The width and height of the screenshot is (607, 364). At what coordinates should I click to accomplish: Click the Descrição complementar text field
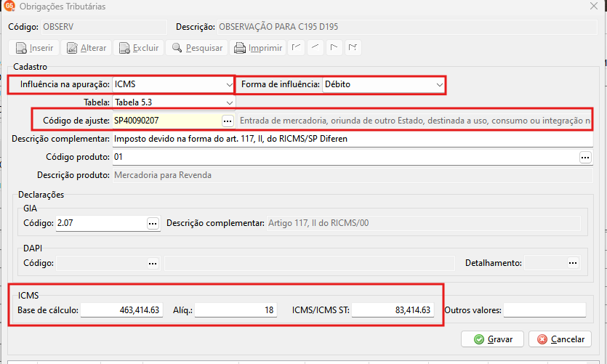(353, 139)
